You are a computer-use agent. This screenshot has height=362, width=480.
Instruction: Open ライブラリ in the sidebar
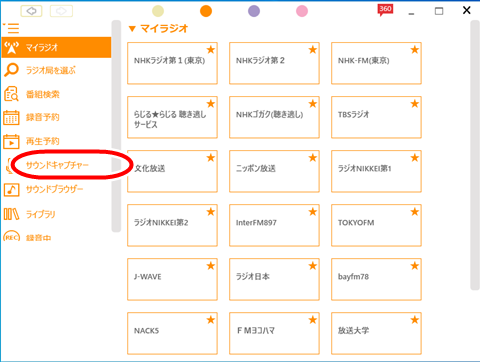(x=41, y=214)
